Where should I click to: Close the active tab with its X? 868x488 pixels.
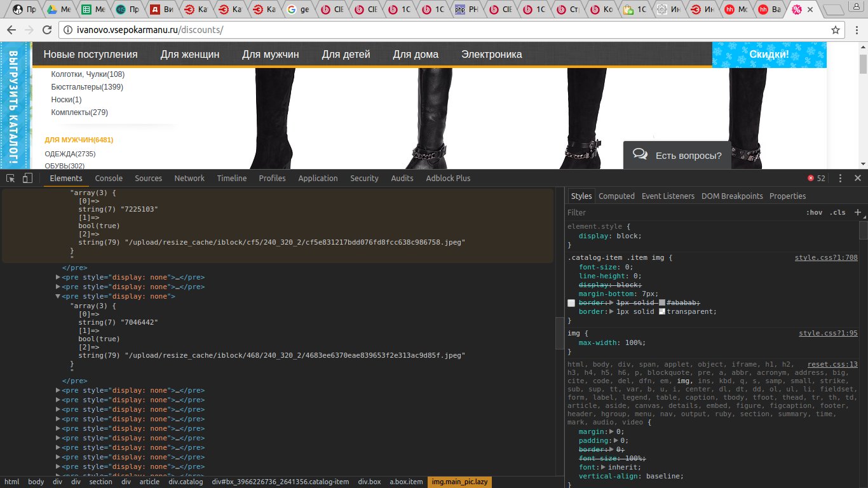click(810, 10)
